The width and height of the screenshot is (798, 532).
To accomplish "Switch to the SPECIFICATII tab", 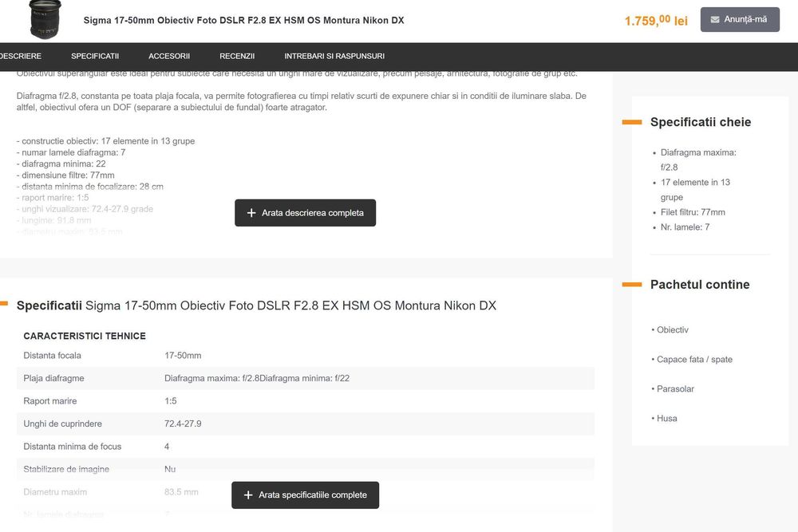I will pos(95,56).
